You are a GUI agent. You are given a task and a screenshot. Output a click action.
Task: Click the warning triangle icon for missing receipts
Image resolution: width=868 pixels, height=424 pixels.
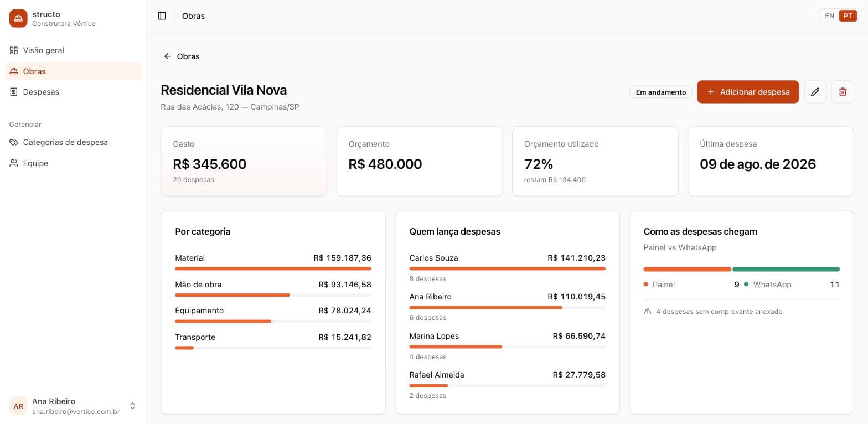click(x=648, y=312)
